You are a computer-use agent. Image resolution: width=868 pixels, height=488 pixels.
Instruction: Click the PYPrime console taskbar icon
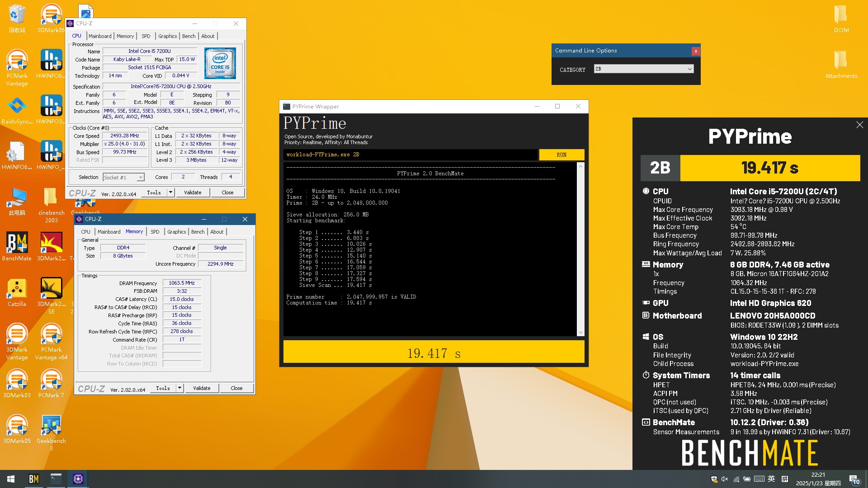[56, 479]
